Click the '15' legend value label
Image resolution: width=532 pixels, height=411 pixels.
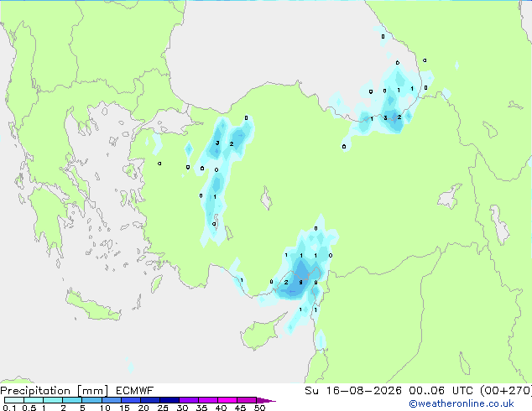point(124,408)
